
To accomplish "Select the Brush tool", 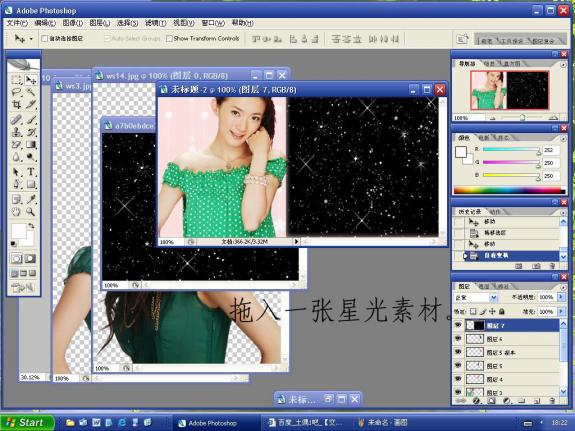I will click(31, 119).
